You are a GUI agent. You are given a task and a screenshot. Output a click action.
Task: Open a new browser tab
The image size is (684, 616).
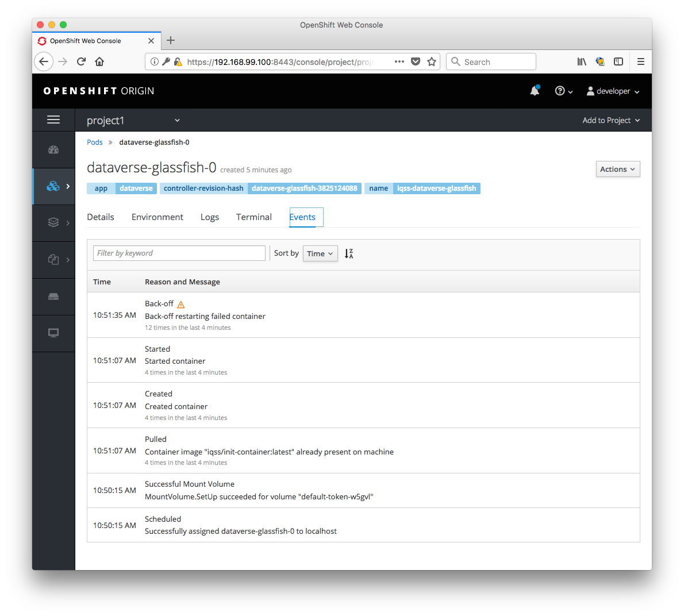tap(171, 41)
